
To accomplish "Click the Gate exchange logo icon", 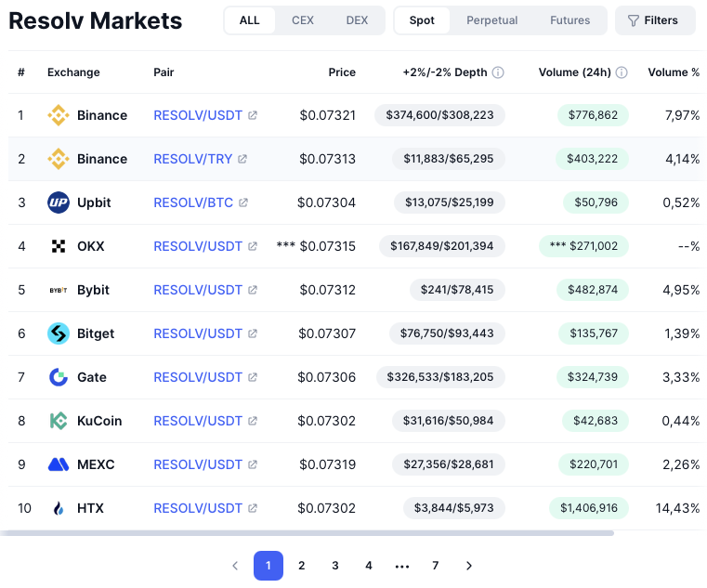I will click(x=59, y=377).
